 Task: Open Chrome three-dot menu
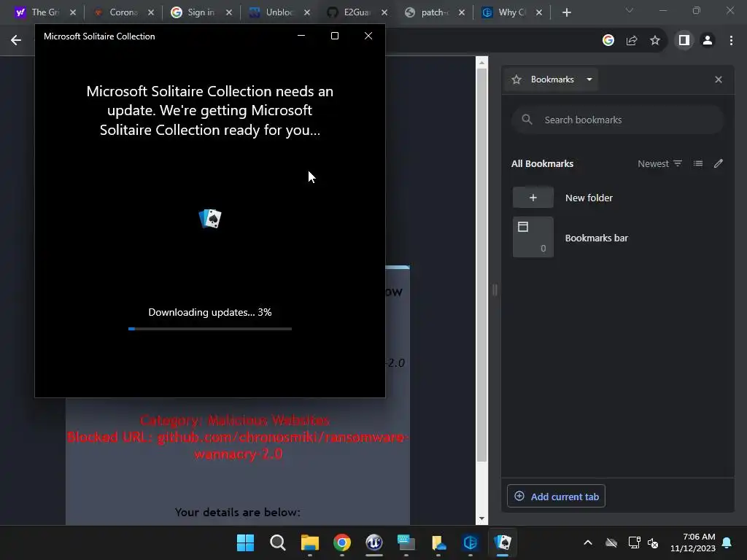point(731,41)
